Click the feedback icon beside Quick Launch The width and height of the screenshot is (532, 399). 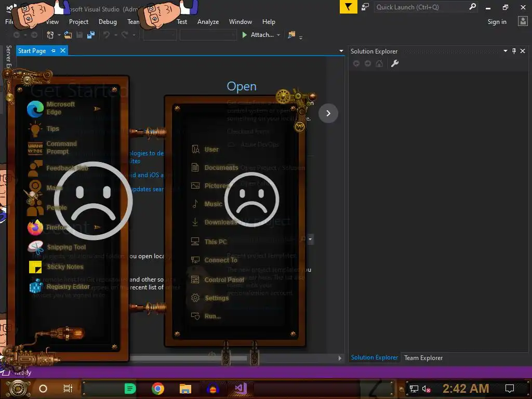click(x=365, y=7)
